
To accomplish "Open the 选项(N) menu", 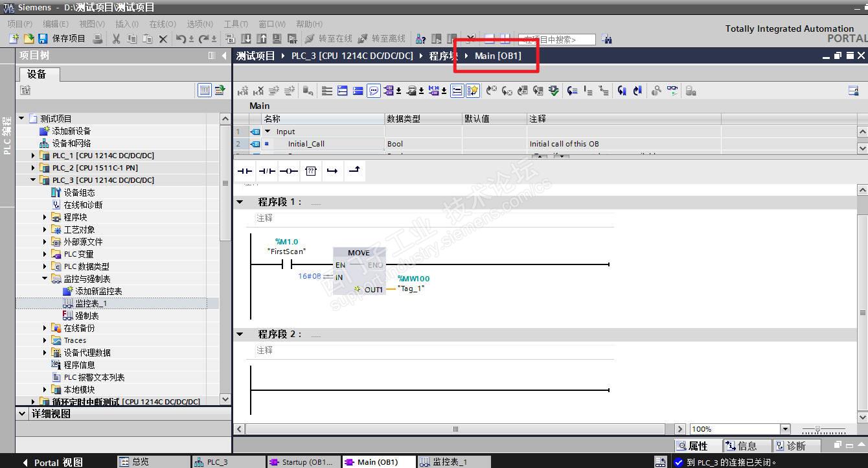I will 200,24.
